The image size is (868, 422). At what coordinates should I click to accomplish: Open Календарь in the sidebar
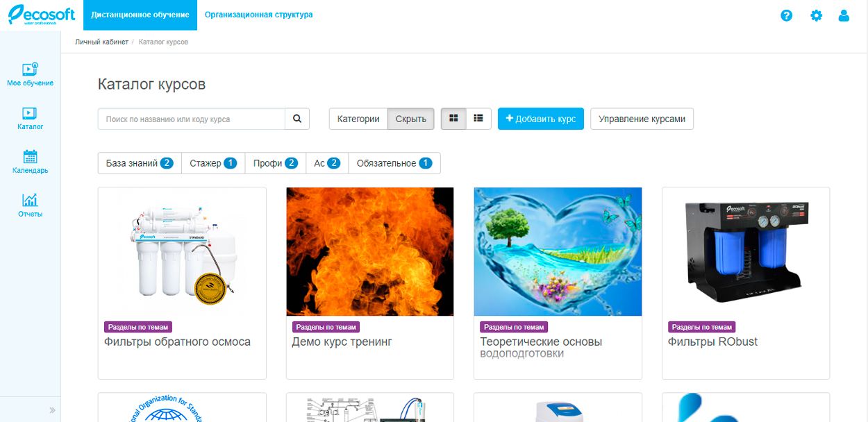(x=30, y=162)
